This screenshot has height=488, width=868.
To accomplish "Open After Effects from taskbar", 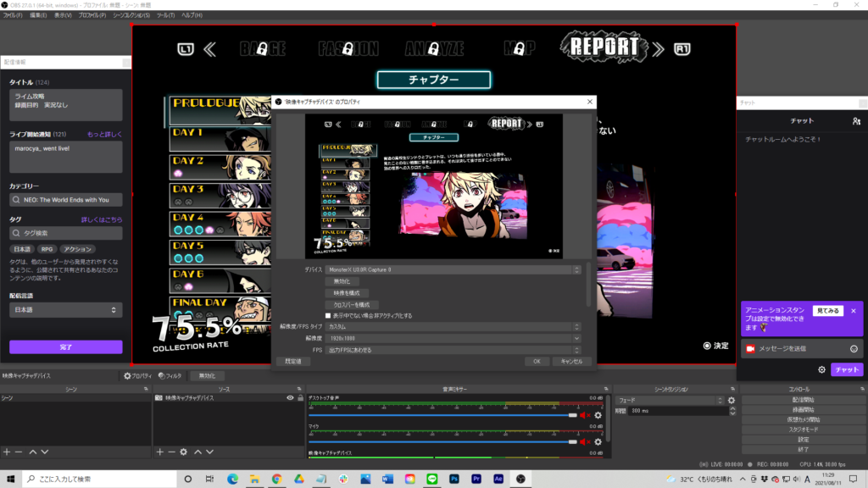I will click(498, 479).
